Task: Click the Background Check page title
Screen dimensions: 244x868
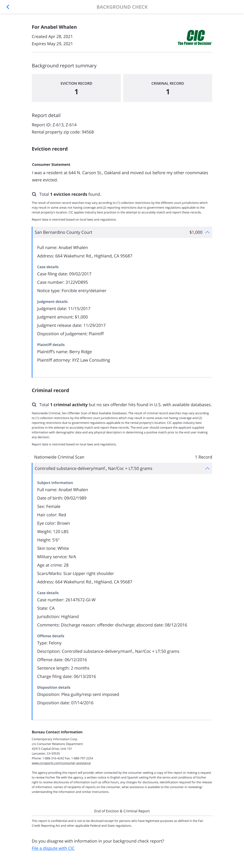Action: pos(122,7)
